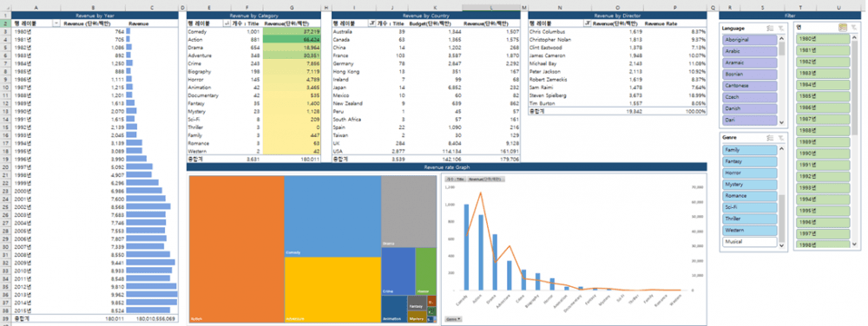Select the Musical genre slicer button
Screen dimensions: 868x326
(x=750, y=241)
